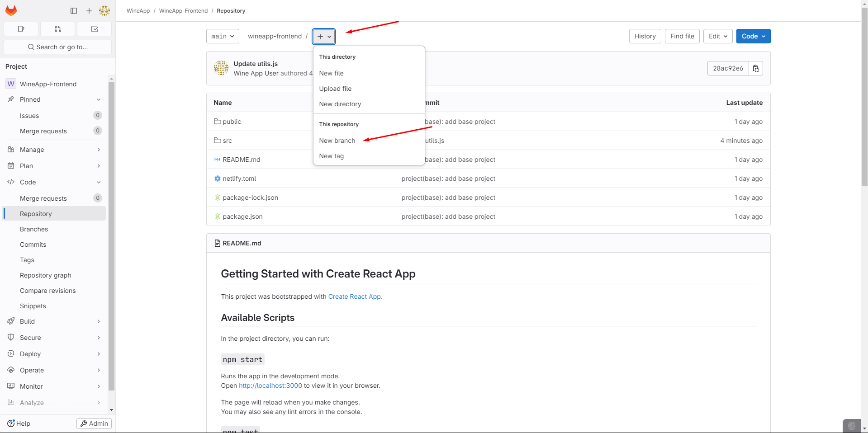Open the blue Code dropdown
Image resolution: width=868 pixels, height=433 pixels.
[753, 36]
